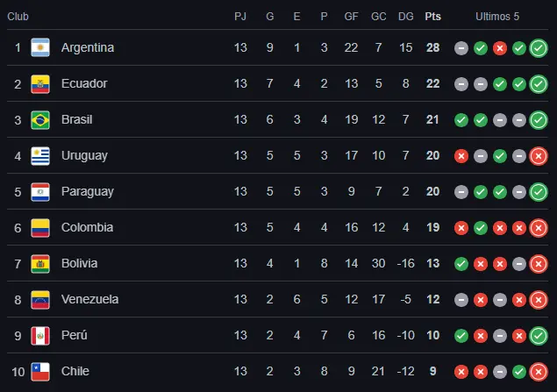557x392 pixels.
Task: Click the Venezuela flag icon
Action: [x=40, y=300]
